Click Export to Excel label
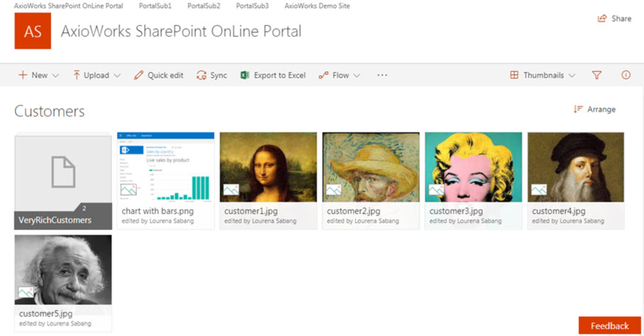The image size is (644, 336). click(280, 75)
